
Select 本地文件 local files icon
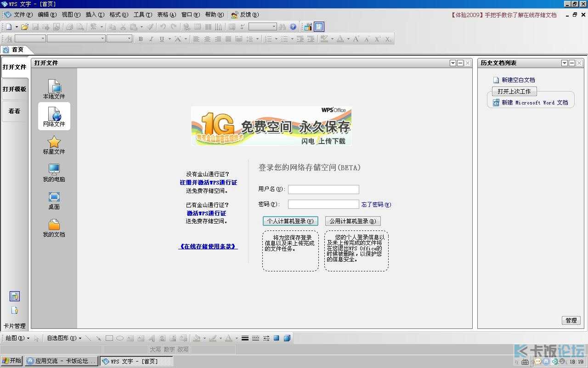54,89
